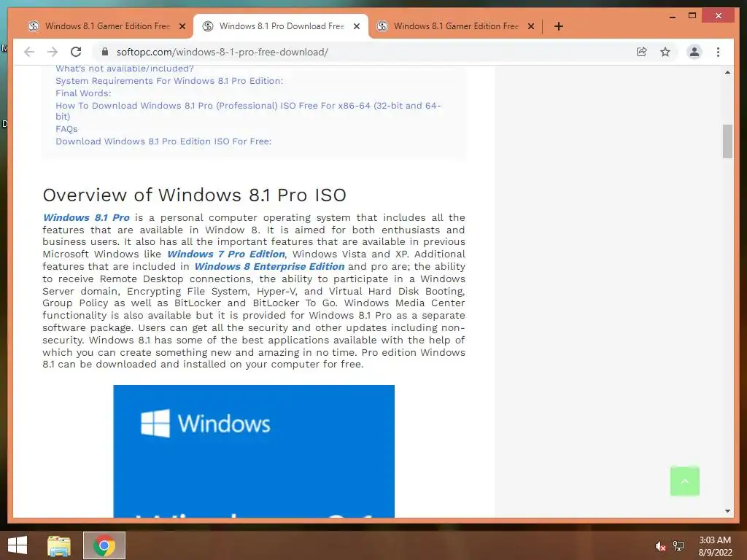Viewport: 747px width, 560px height.
Task: Click the Windows 8.1 blue banner image
Action: pyautogui.click(x=254, y=451)
